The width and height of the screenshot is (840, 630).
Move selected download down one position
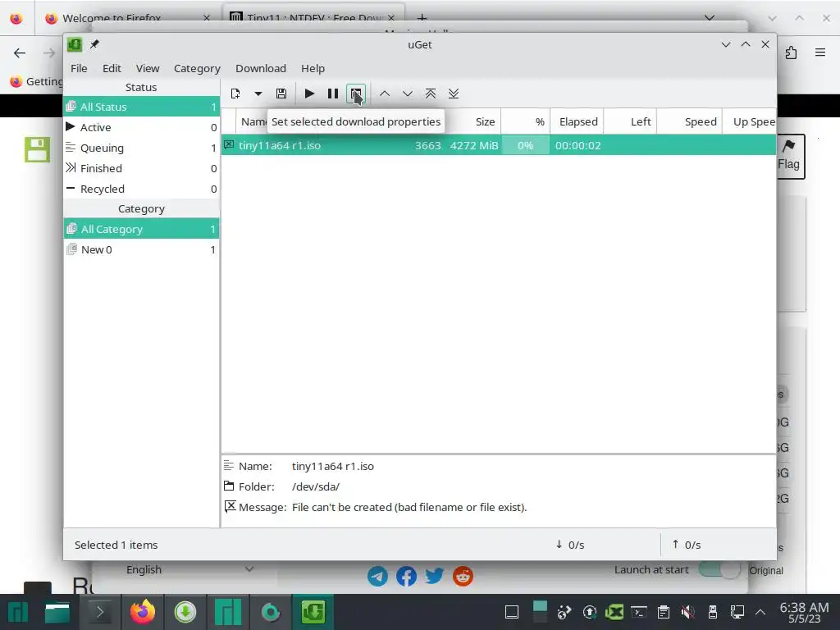[408, 94]
